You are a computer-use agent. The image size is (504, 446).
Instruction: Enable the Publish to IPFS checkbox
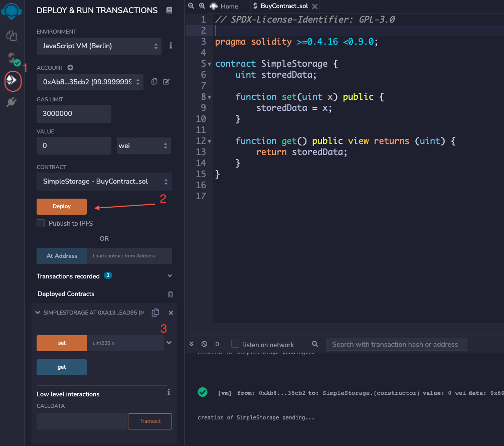[41, 223]
